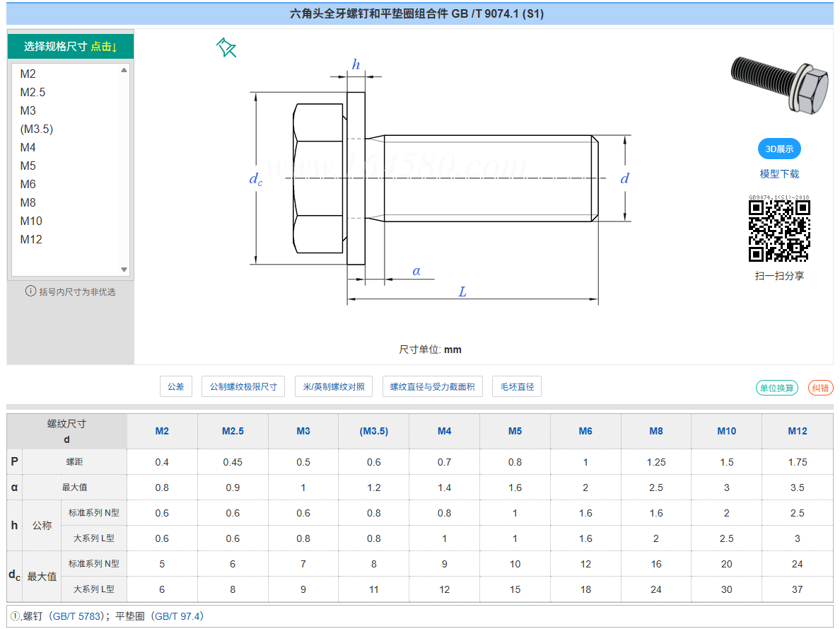The width and height of the screenshot is (840, 629).
Task: Click the M4 column header
Action: tap(444, 431)
